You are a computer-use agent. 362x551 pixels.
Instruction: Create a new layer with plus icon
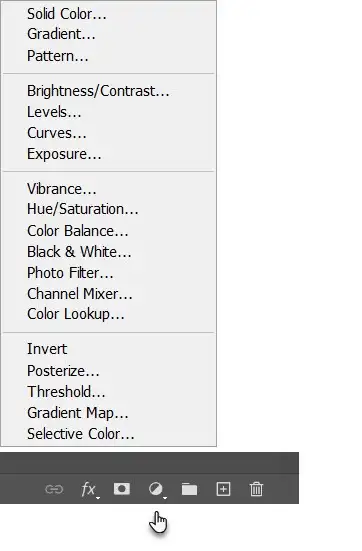(223, 489)
